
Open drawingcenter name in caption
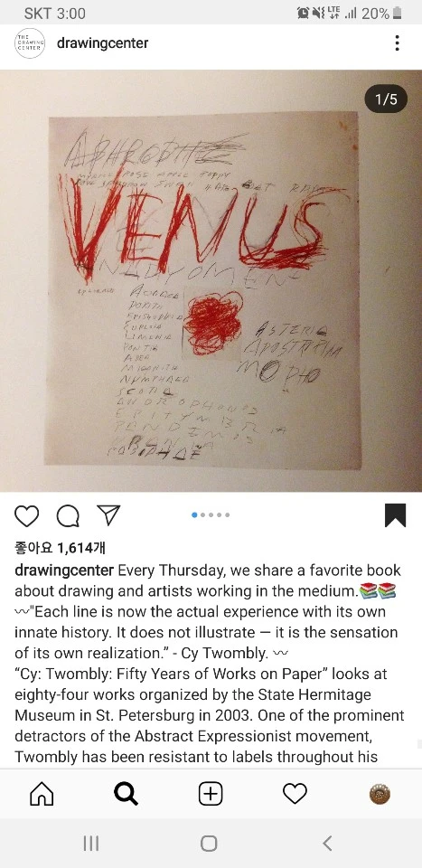point(64,571)
